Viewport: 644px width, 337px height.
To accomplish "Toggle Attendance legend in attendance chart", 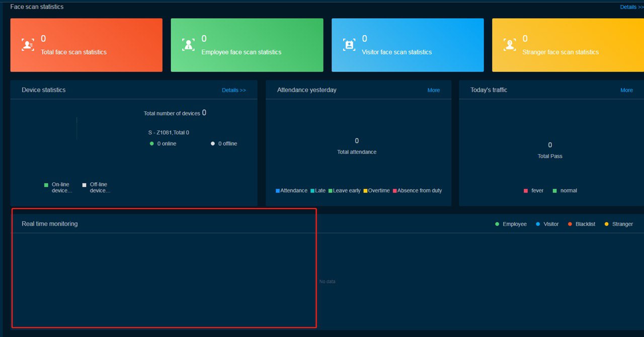I will pos(292,190).
